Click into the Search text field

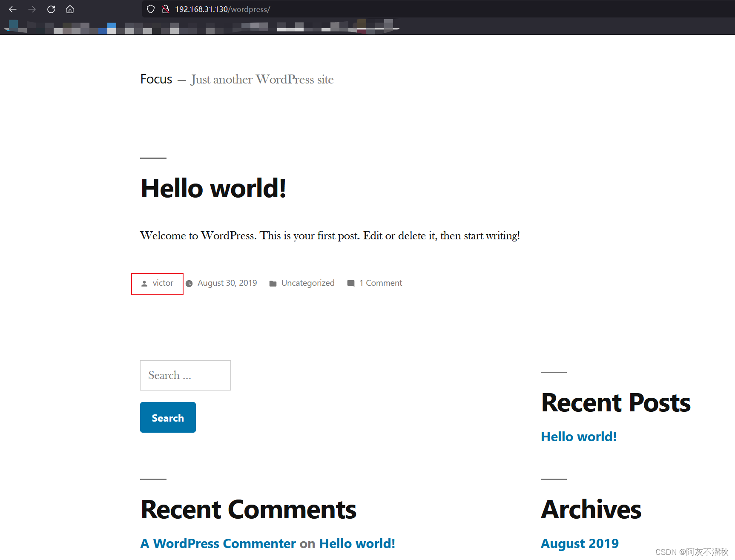185,375
